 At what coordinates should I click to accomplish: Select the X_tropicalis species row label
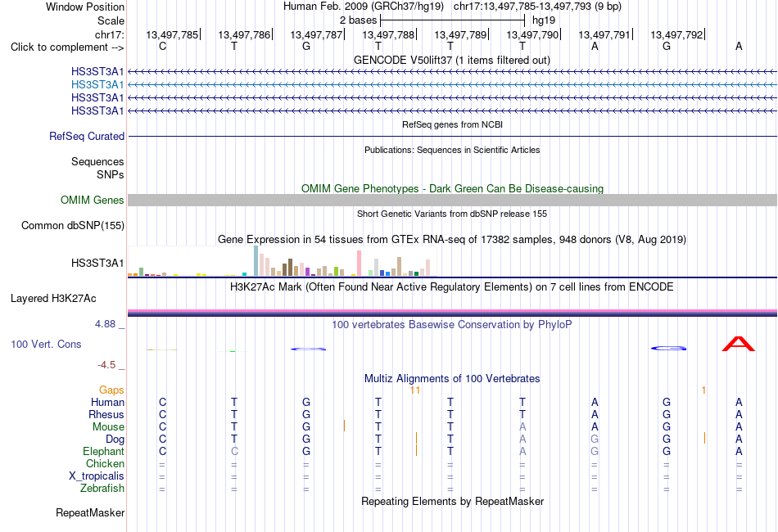[97, 476]
